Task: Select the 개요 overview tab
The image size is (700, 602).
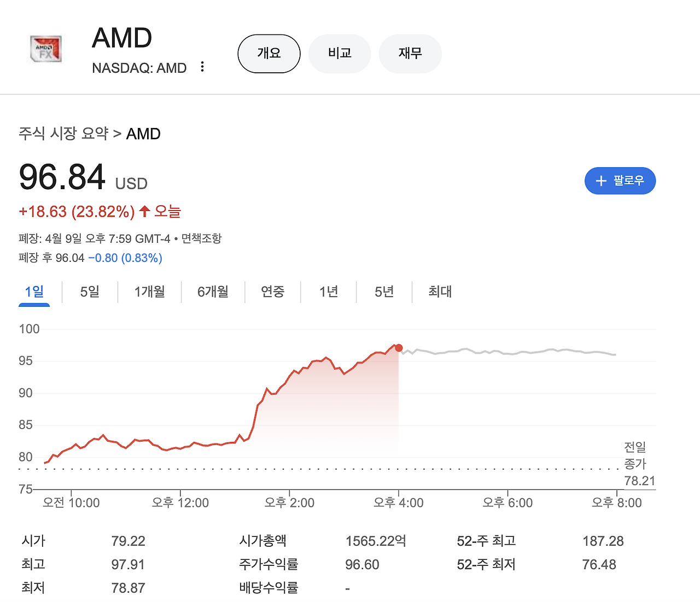Action: coord(269,54)
